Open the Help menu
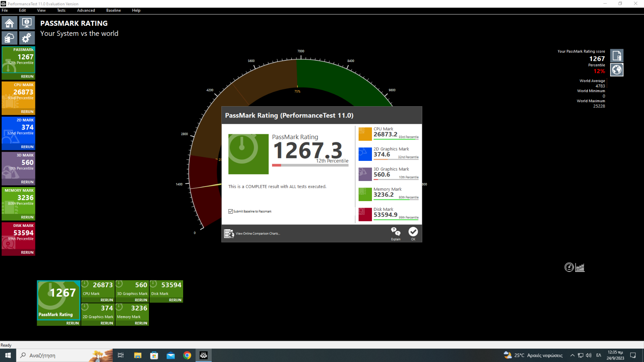The height and width of the screenshot is (362, 644). pyautogui.click(x=136, y=10)
